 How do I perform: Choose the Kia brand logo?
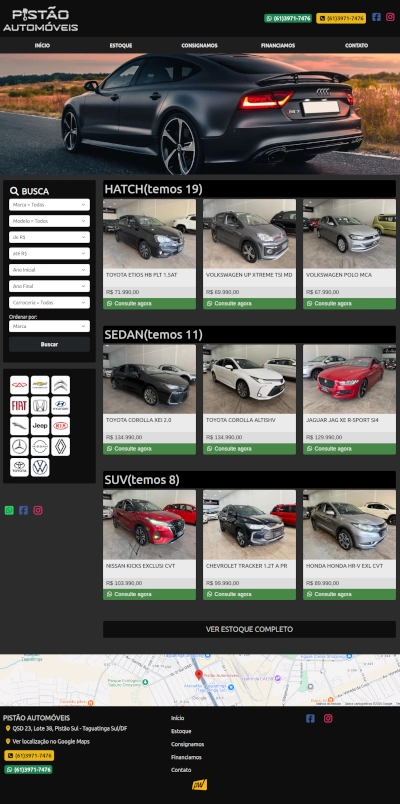[61, 426]
